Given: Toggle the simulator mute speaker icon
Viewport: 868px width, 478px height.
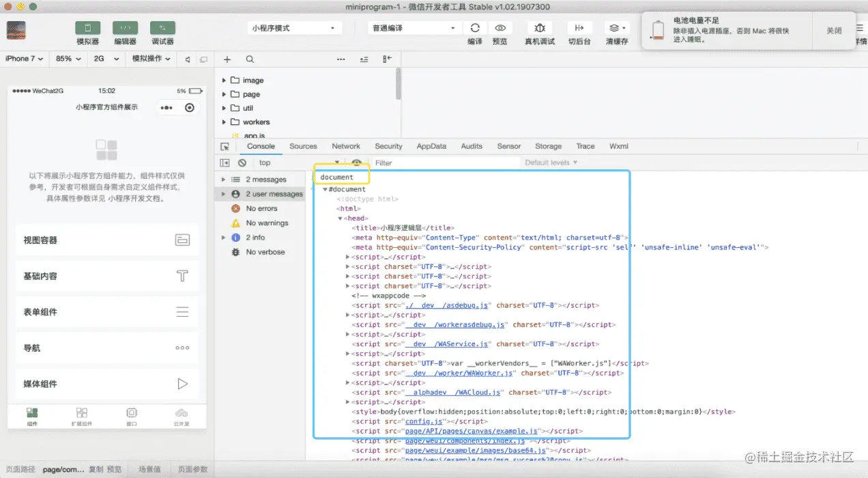Looking at the screenshot, I should pyautogui.click(x=188, y=59).
